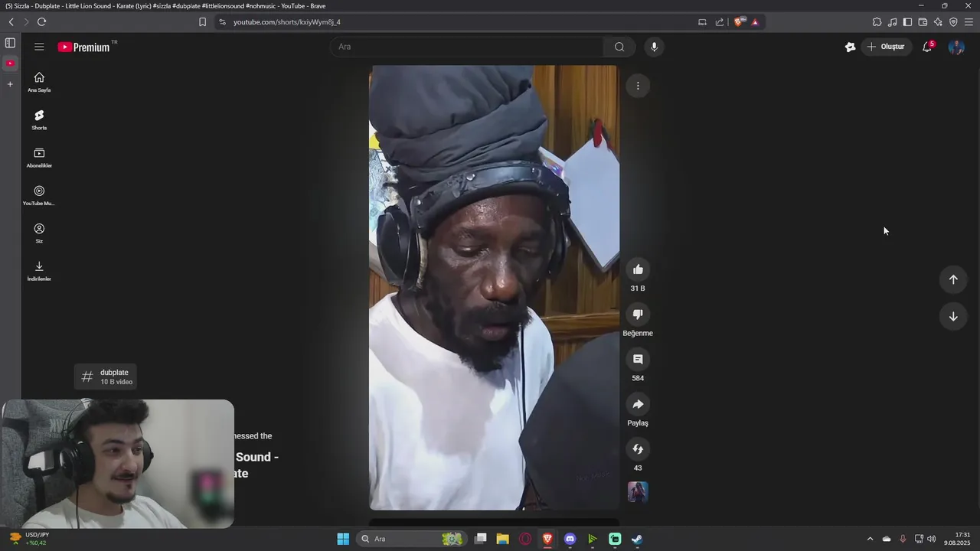The height and width of the screenshot is (551, 980).
Task: Toggle vertical tabs panel icon
Action: (x=10, y=43)
